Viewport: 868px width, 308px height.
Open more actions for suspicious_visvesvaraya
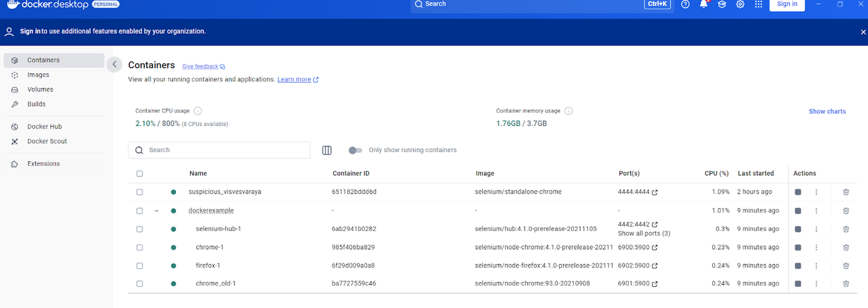click(x=816, y=192)
